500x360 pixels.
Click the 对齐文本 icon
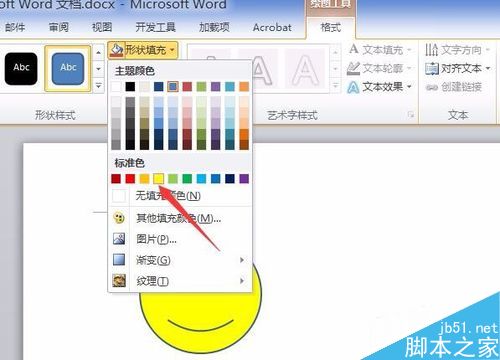point(432,69)
